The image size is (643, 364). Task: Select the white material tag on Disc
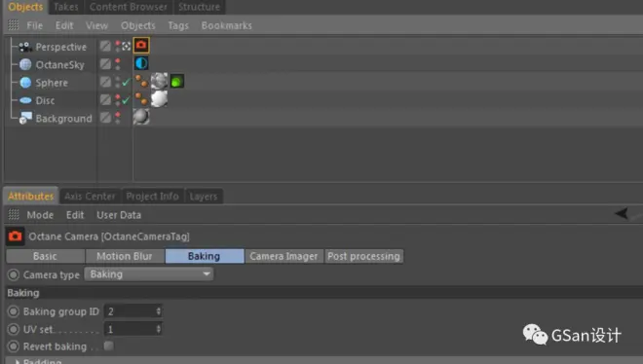pyautogui.click(x=159, y=99)
